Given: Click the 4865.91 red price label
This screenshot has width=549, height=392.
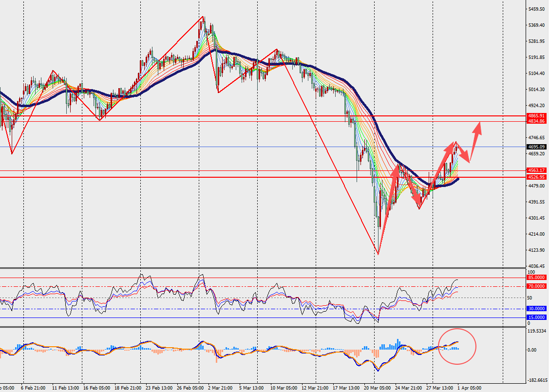Looking at the screenshot, I should 536,115.
